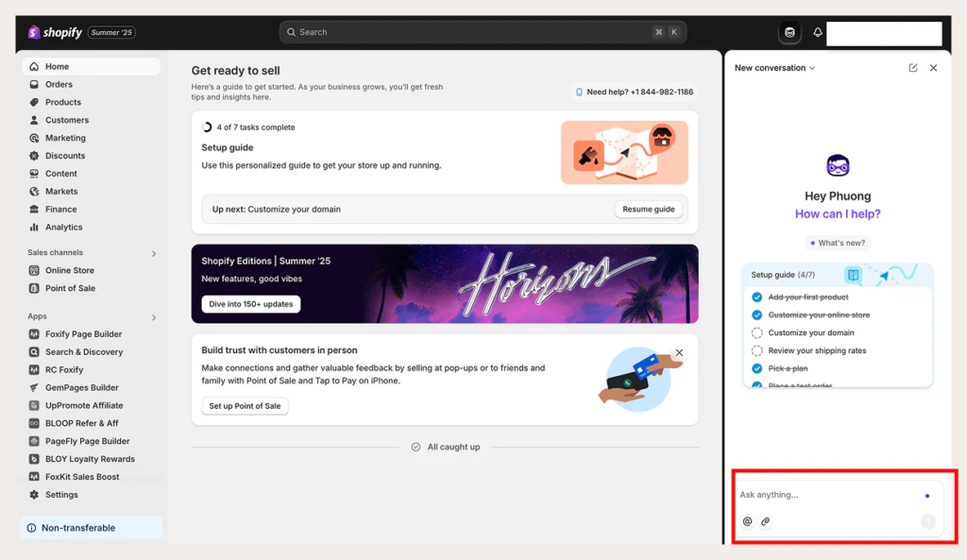Screen dimensions: 967x560
Task: Check the Customize your domain task
Action: (756, 332)
